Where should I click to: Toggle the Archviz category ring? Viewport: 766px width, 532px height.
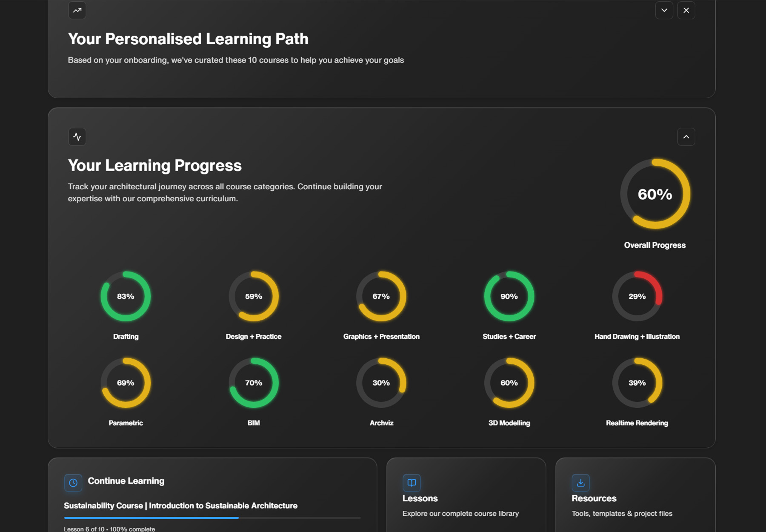pos(381,383)
